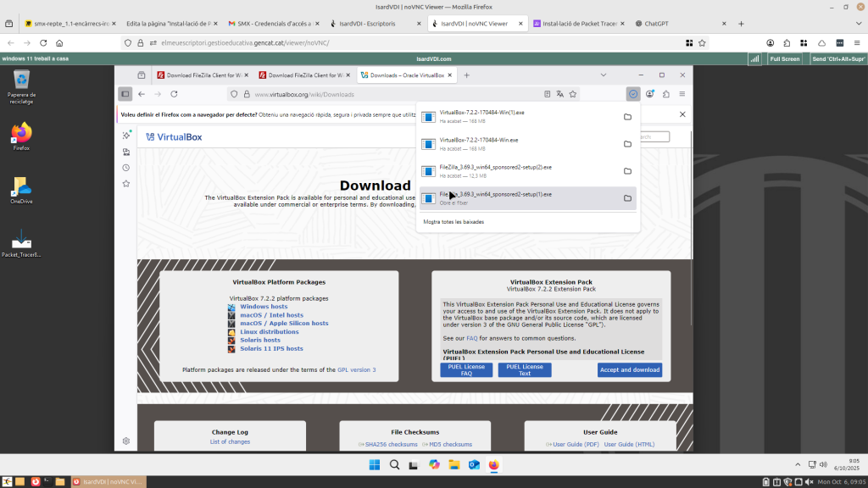This screenshot has width=868, height=488.
Task: Open the Firefox extensions puzzle icon
Action: click(x=666, y=94)
